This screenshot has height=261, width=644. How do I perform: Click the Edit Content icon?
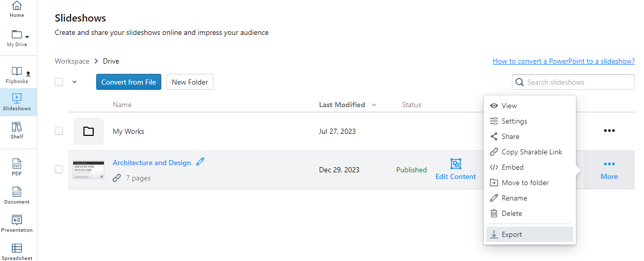click(x=456, y=164)
